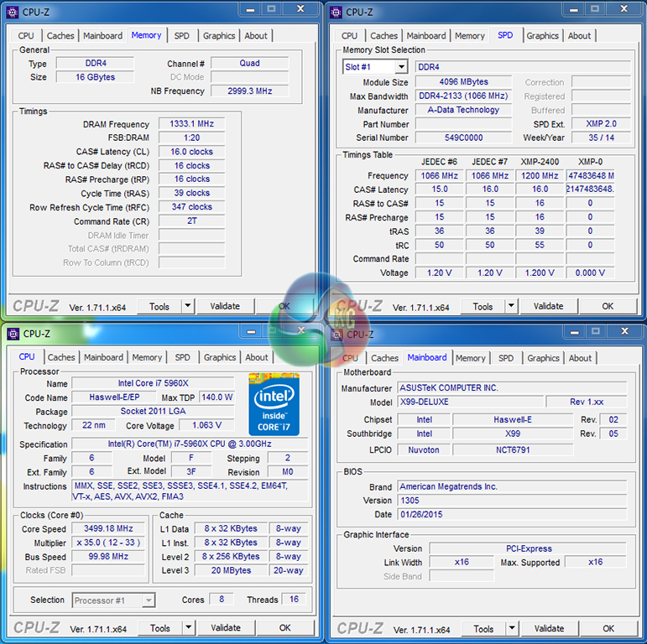Select CPU tab in SPD window
The height and width of the screenshot is (644, 647).
tap(349, 36)
